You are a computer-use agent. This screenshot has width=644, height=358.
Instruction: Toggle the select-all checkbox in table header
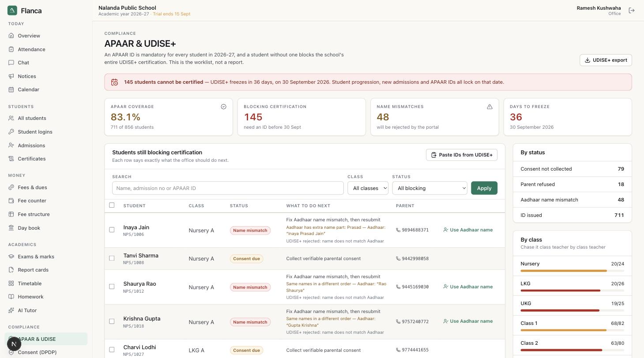(112, 205)
